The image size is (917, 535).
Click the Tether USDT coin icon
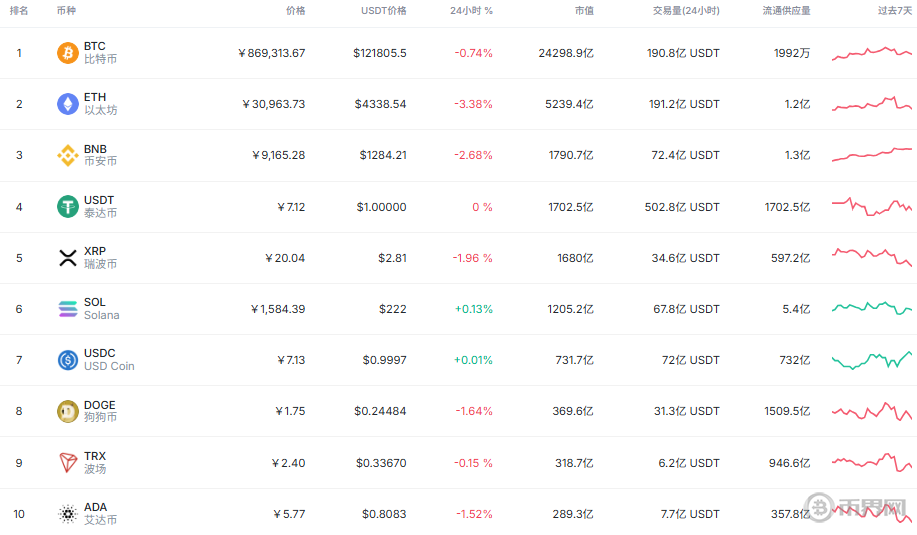(68, 207)
